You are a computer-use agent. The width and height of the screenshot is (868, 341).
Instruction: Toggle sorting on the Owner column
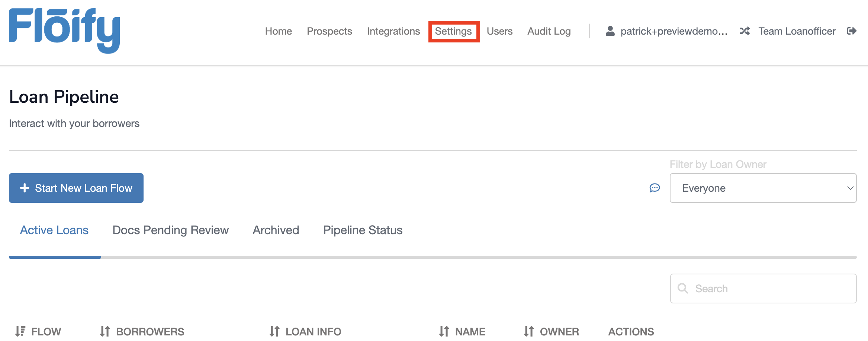pos(528,330)
